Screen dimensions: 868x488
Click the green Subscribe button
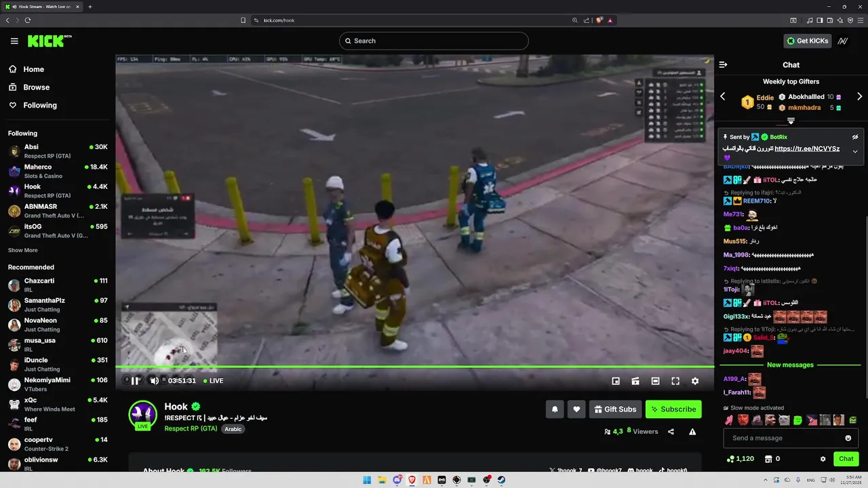(673, 409)
